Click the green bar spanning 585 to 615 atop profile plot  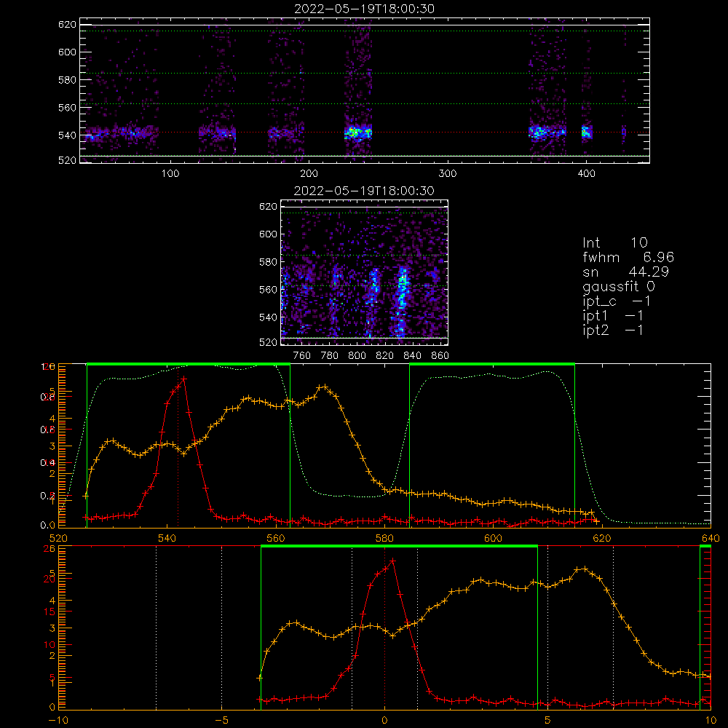(492, 364)
